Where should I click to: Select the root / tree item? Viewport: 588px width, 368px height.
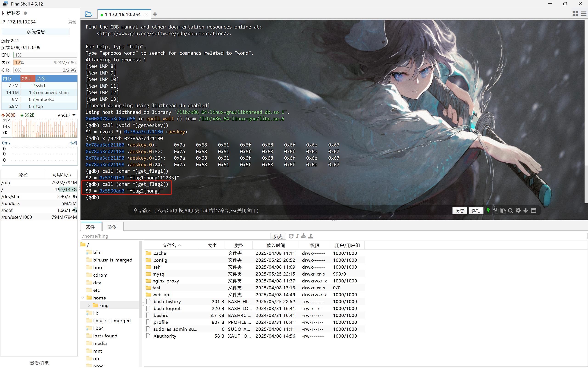click(x=85, y=244)
